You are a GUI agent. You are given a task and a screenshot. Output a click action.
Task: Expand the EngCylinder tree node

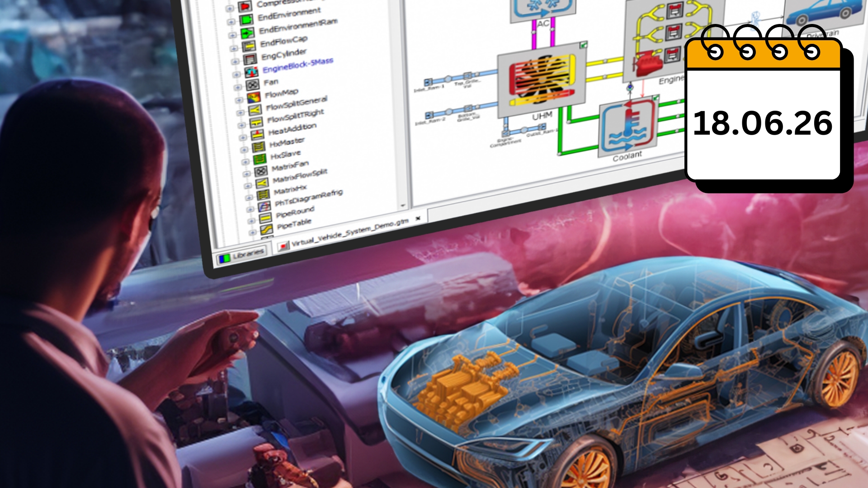point(235,62)
